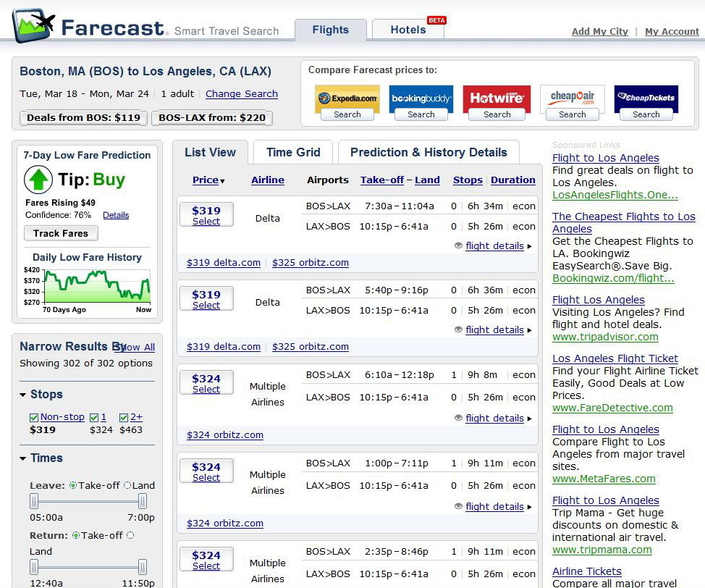
Task: Expand flight details arrow for 1:00p flight
Action: [530, 507]
